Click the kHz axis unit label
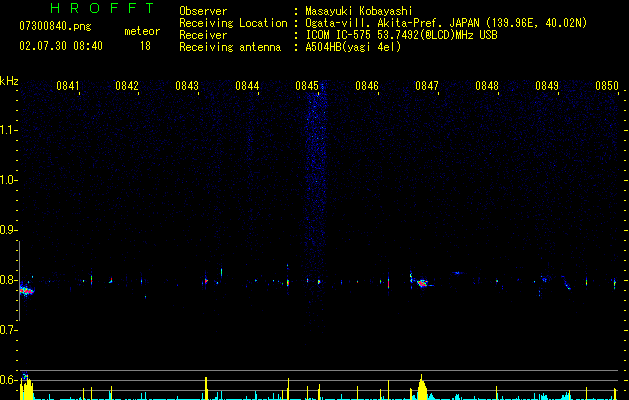 pyautogui.click(x=9, y=81)
